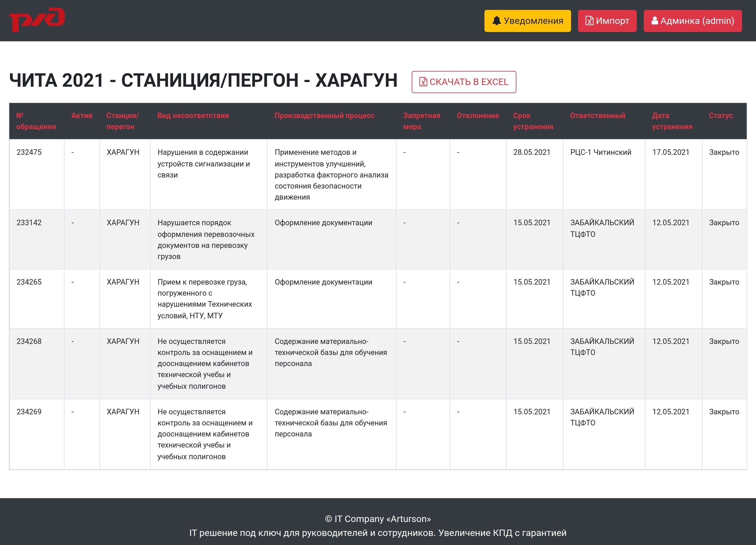
Task: Click the user icon in Админка (admin)
Action: [655, 21]
